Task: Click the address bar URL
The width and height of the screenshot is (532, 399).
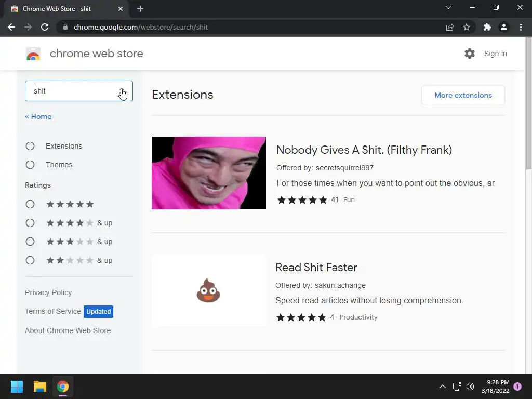Action: [x=140, y=27]
